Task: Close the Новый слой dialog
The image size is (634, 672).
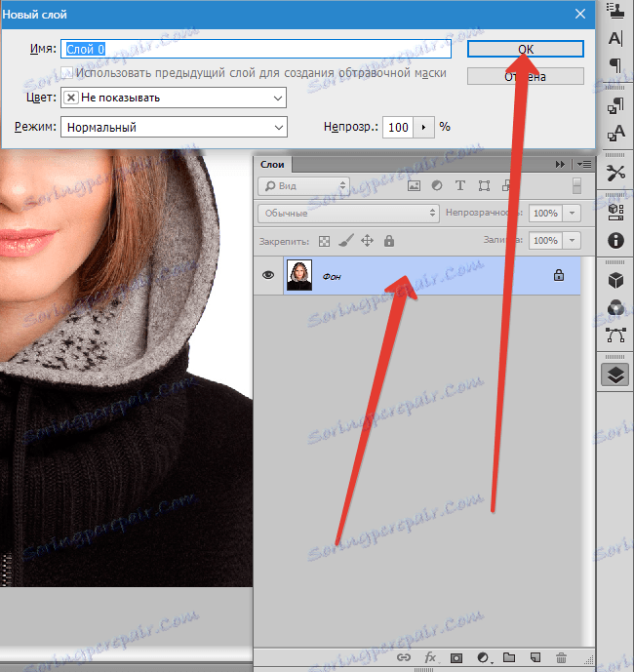Action: click(x=580, y=15)
